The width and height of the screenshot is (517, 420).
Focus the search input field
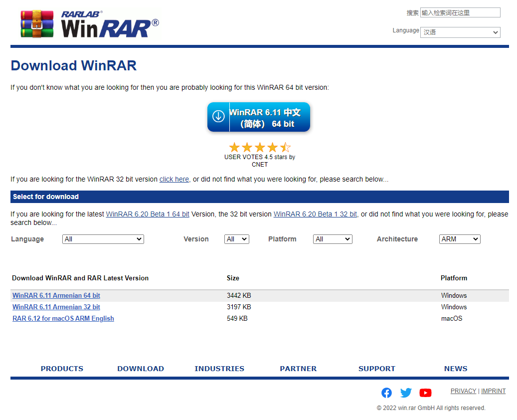pos(460,12)
